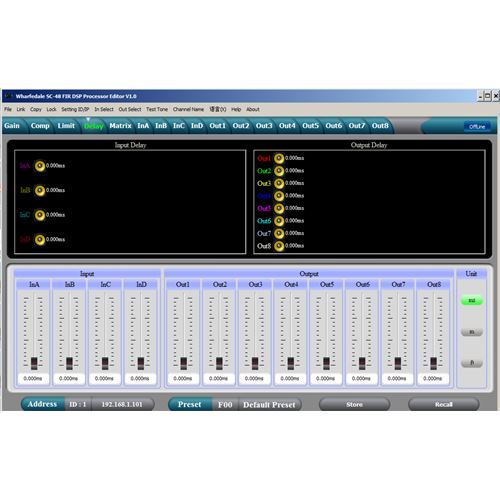Select the m (meters) delay unit

pyautogui.click(x=472, y=332)
